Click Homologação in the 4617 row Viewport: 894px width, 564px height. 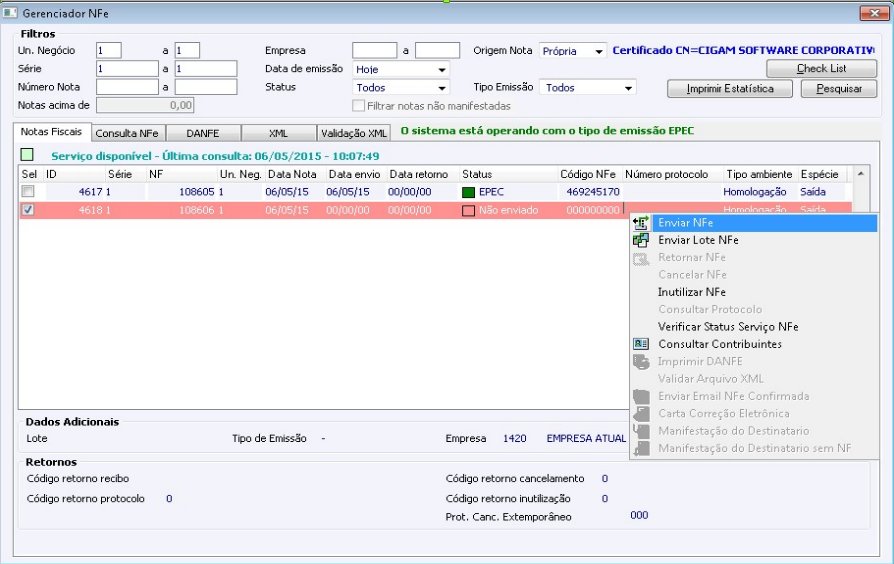coord(754,192)
